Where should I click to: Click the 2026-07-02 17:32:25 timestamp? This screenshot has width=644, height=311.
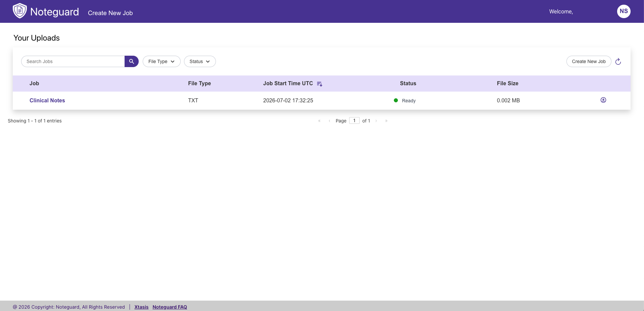pyautogui.click(x=288, y=100)
